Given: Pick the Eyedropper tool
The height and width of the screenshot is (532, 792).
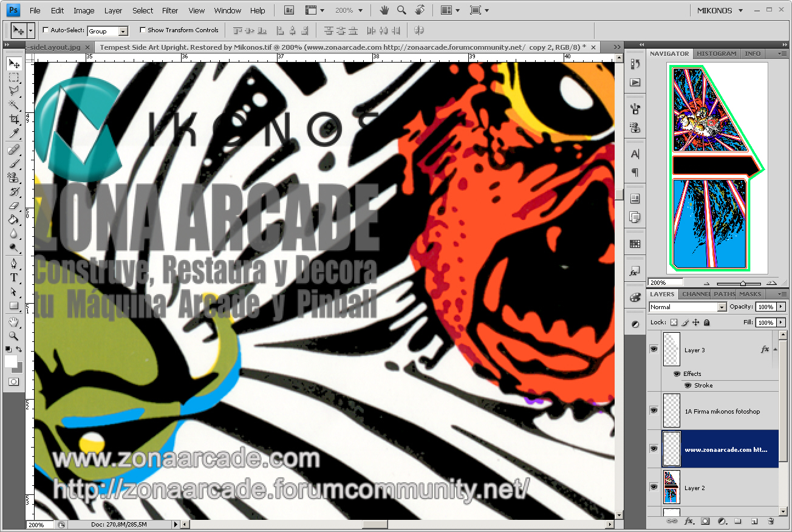Looking at the screenshot, I should (x=13, y=134).
